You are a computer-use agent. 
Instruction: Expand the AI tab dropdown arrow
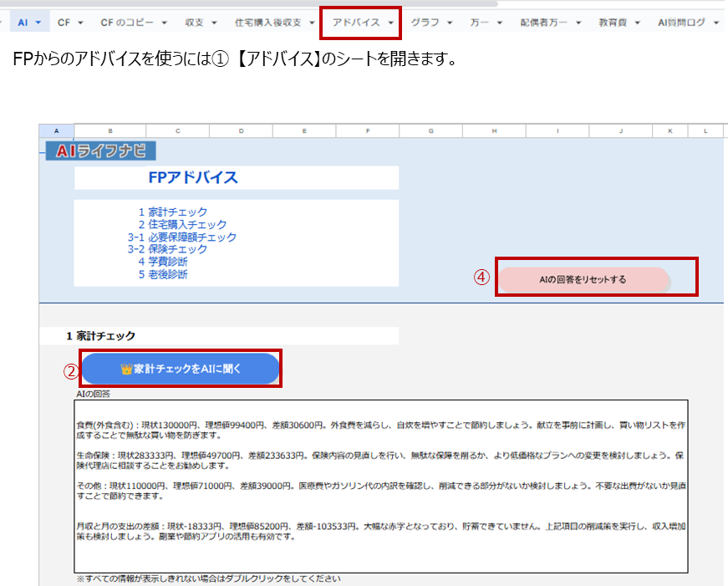[38, 23]
